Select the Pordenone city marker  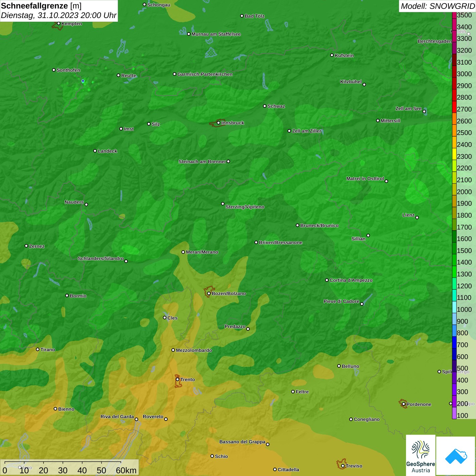pyautogui.click(x=404, y=404)
